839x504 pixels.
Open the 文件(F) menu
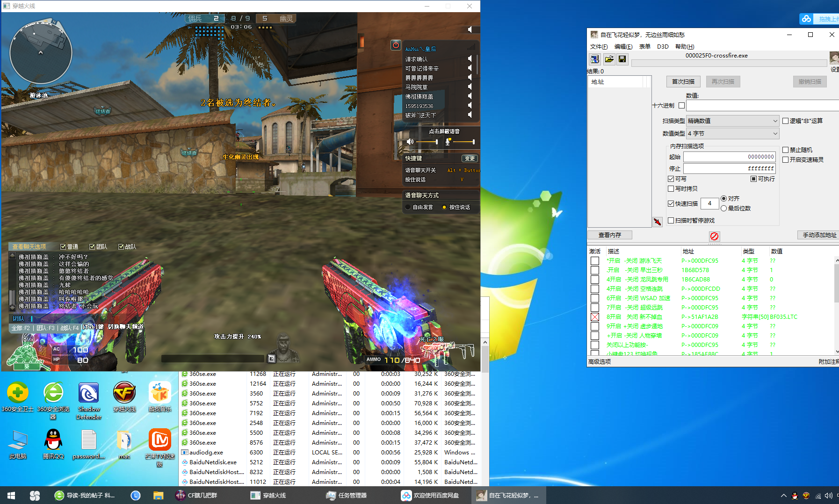point(599,47)
